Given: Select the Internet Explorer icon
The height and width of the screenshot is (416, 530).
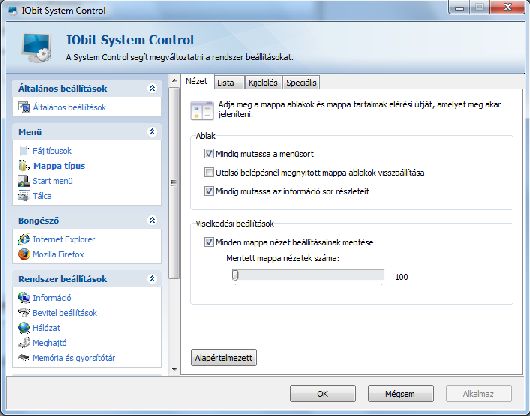Looking at the screenshot, I should pyautogui.click(x=24, y=239).
